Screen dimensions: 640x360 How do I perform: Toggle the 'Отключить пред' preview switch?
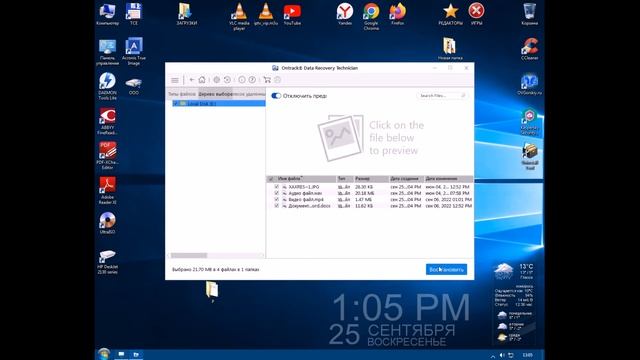pos(276,96)
